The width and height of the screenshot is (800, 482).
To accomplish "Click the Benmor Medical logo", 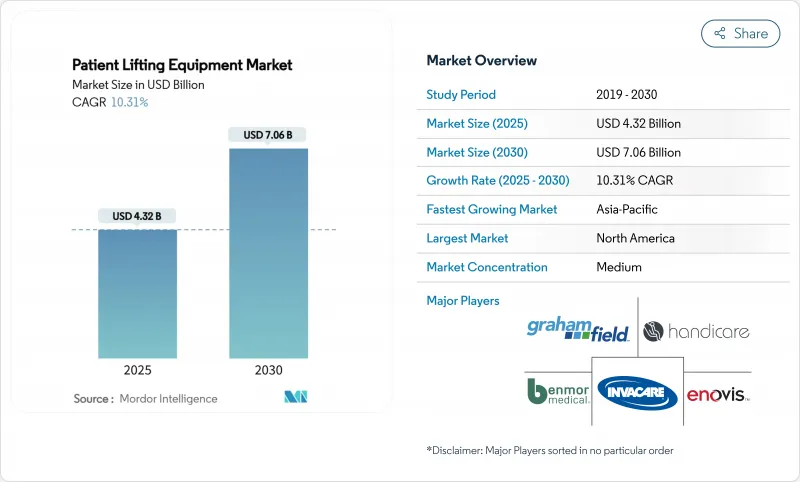I will (x=558, y=391).
